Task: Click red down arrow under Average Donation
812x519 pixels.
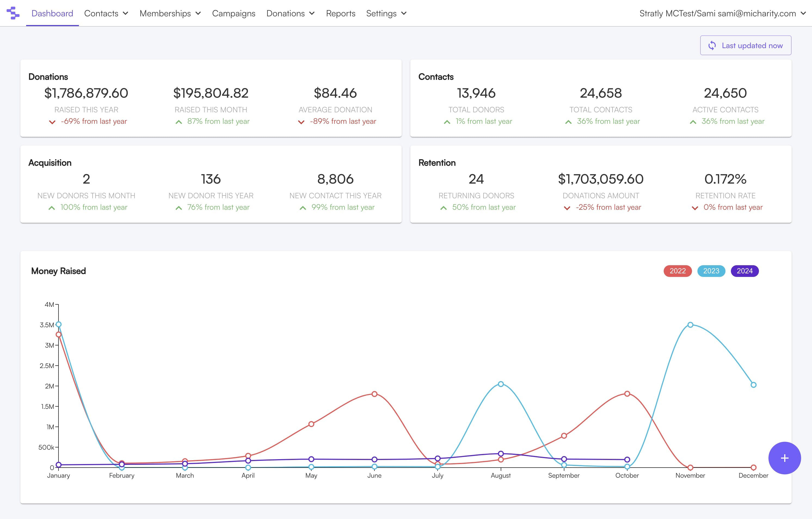Action: click(301, 122)
